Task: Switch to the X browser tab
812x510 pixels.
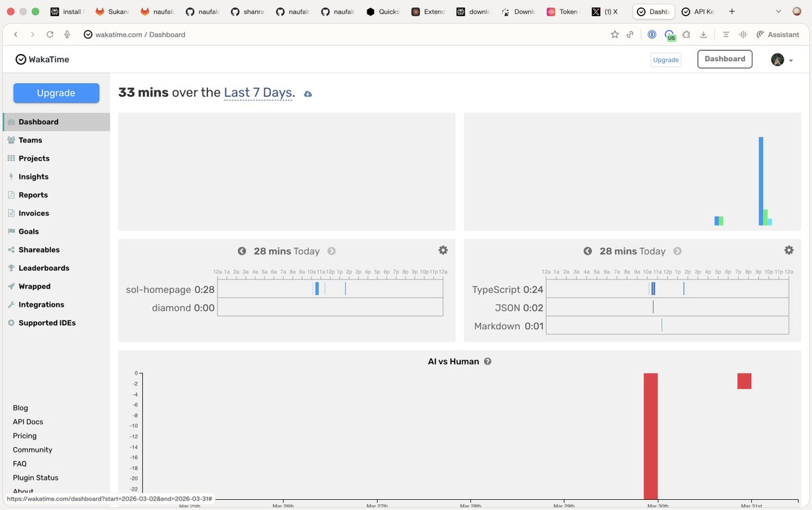Action: tap(605, 12)
